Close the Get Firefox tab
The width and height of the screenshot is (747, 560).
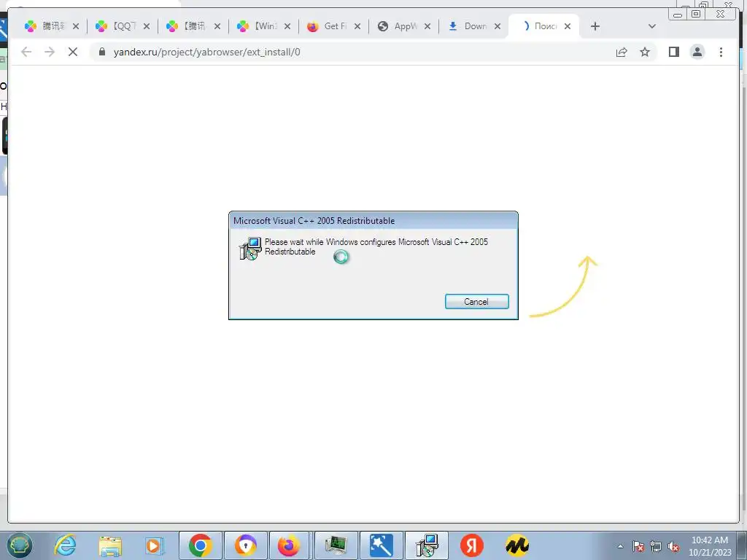357,26
